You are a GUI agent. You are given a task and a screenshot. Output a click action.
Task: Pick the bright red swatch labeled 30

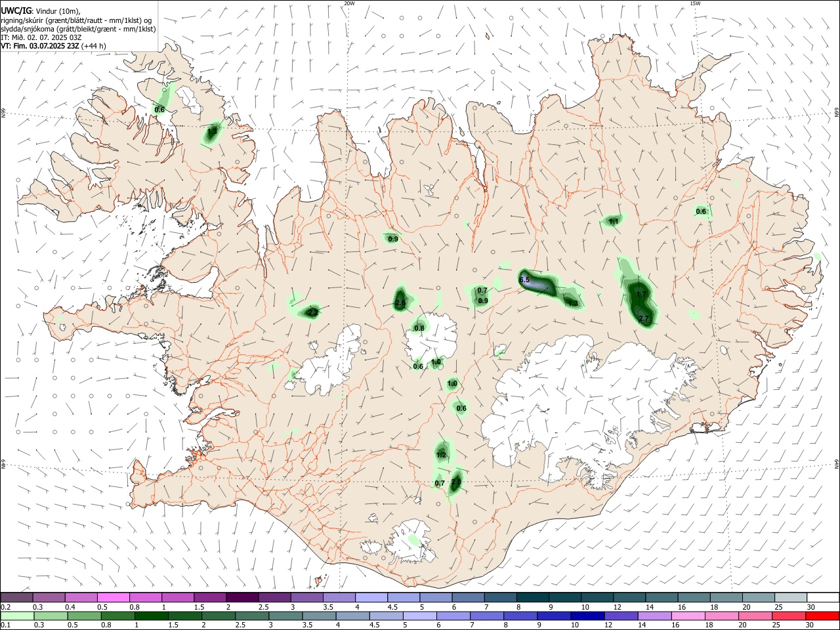point(823,616)
